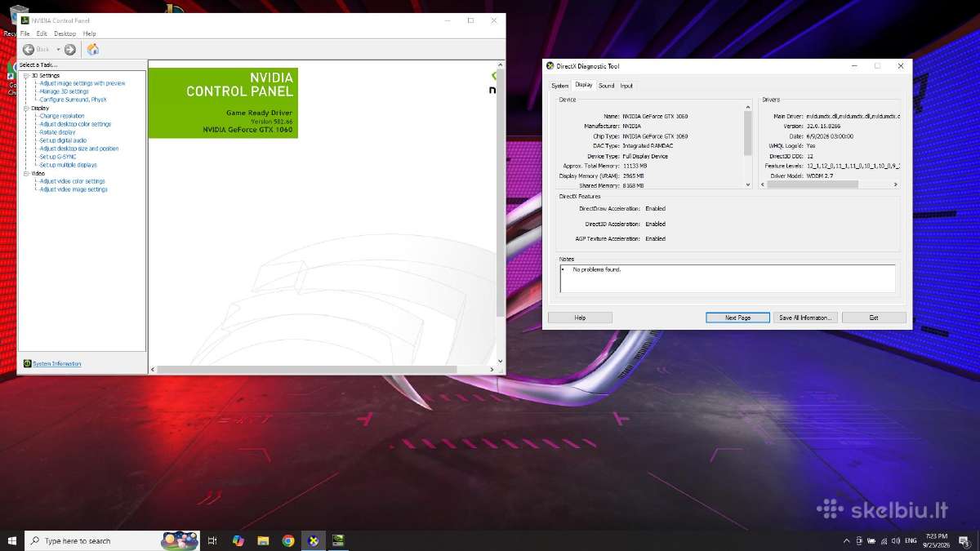This screenshot has width=980, height=551.
Task: Click inside the Notes box
Action: coord(728,278)
